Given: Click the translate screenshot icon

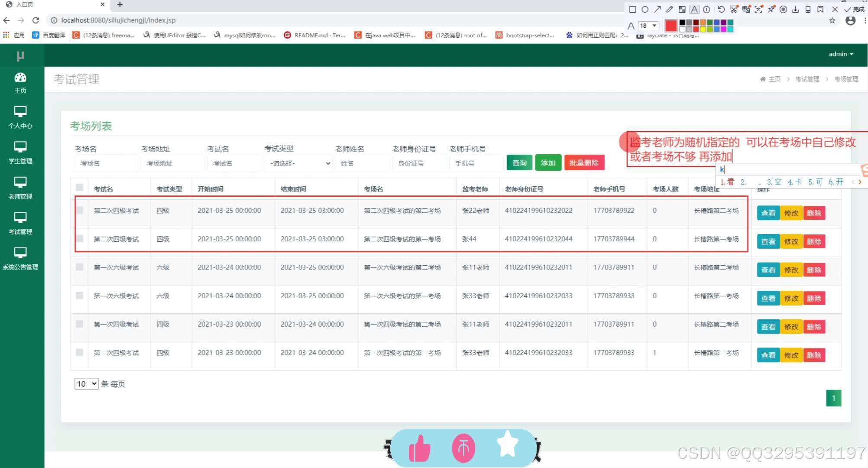Looking at the screenshot, I should 746,9.
